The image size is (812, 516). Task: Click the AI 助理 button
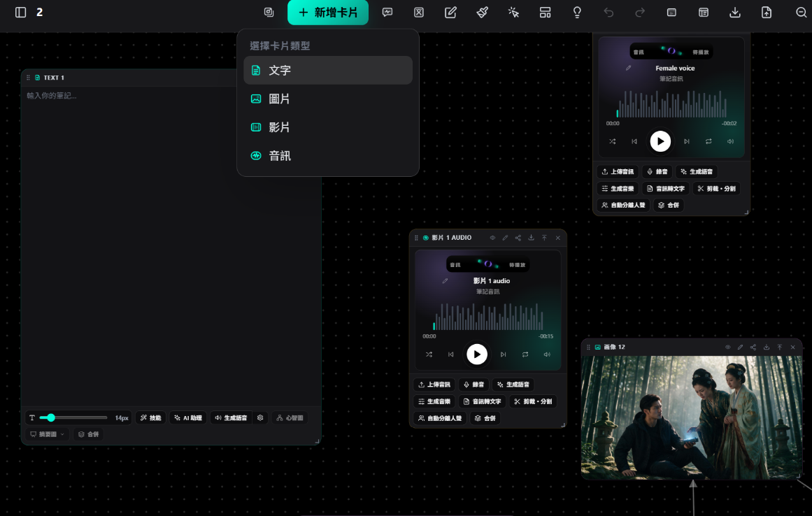pyautogui.click(x=188, y=417)
